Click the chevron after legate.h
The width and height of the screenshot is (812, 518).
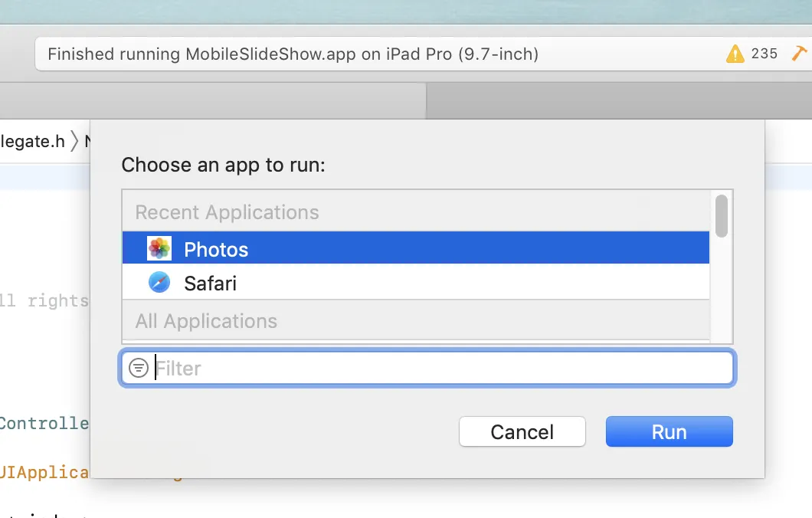coord(74,141)
